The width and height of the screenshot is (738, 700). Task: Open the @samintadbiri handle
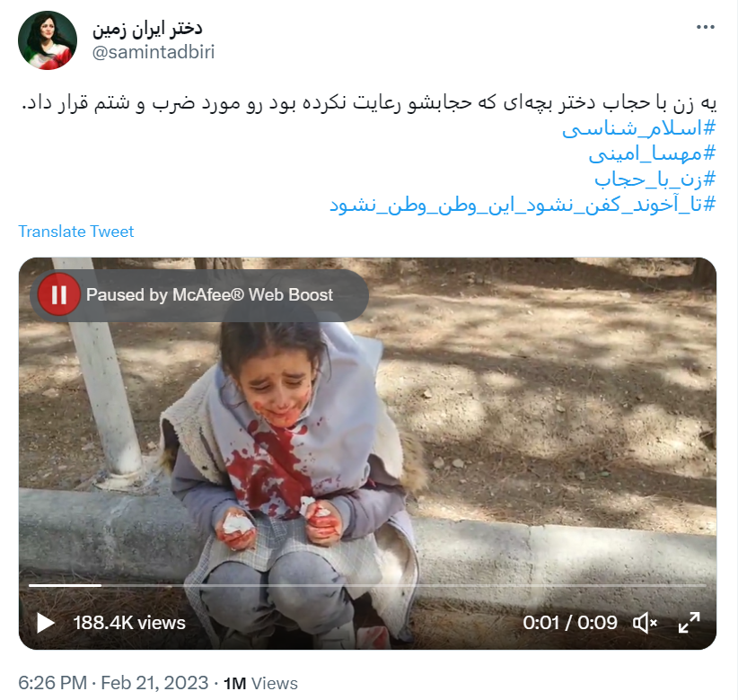pos(154,52)
